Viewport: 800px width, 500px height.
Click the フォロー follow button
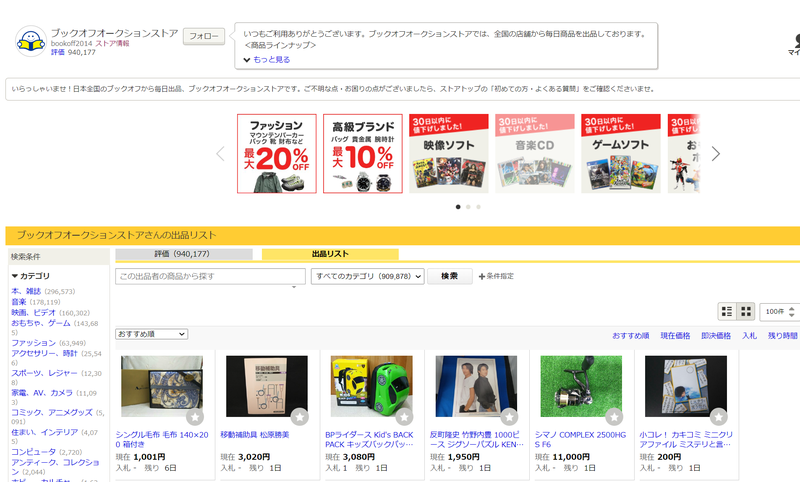(x=204, y=36)
